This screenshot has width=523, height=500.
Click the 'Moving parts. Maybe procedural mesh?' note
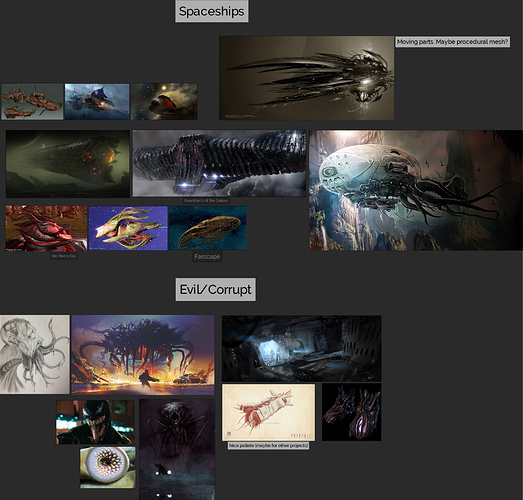[453, 42]
